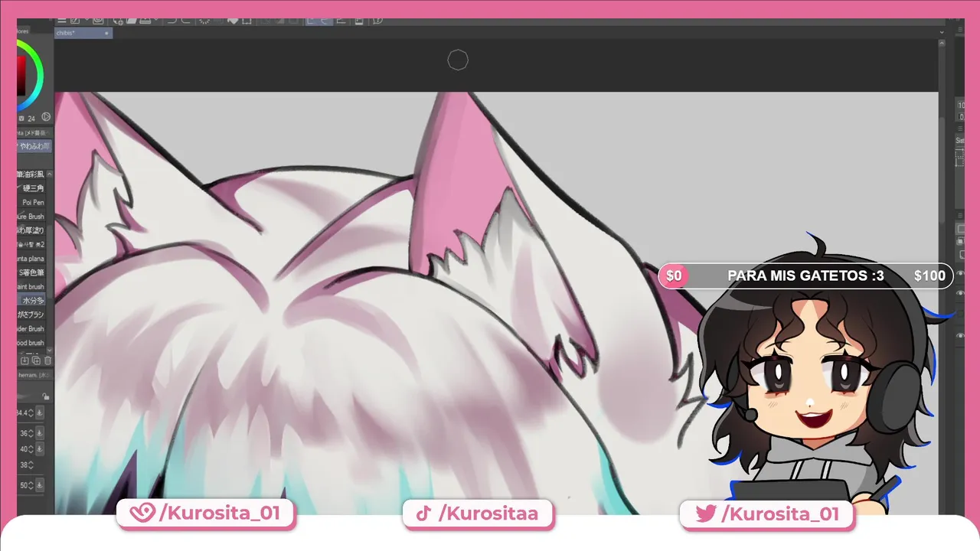Screen dimensions: 980x551
Task: Expand the canvas tab overflow chevron
Action: coord(942,32)
